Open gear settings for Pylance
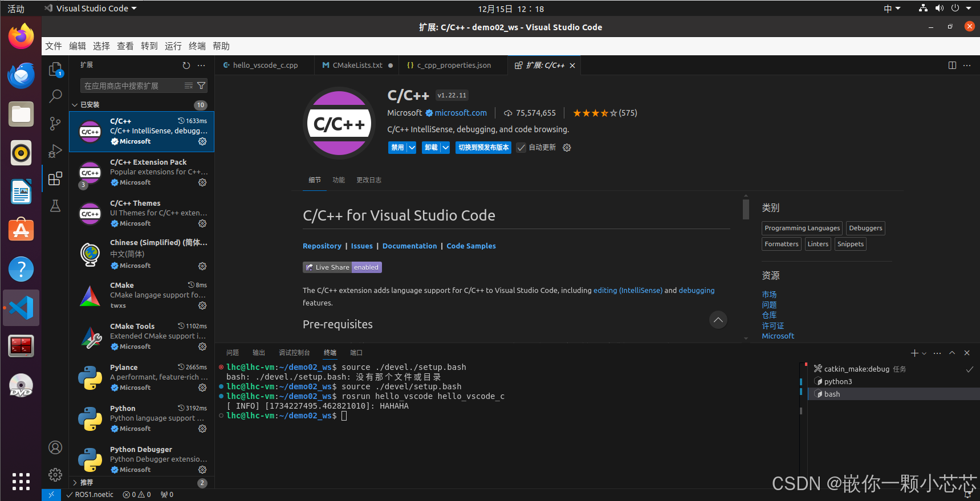 202,388
